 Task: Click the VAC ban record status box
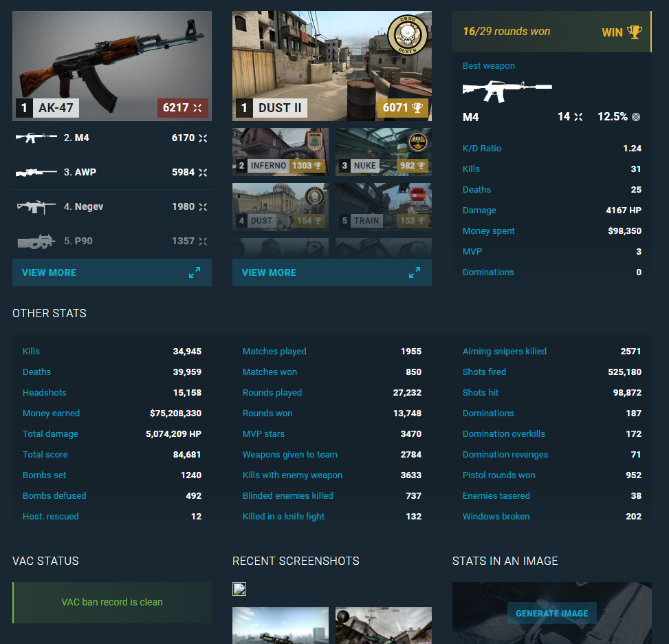(112, 602)
